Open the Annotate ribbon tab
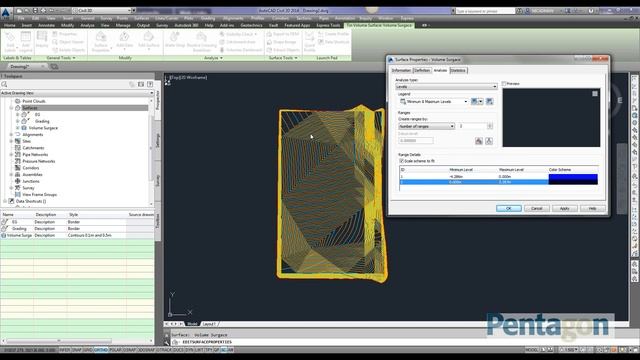Screen dimensions: 640x360 46,25
